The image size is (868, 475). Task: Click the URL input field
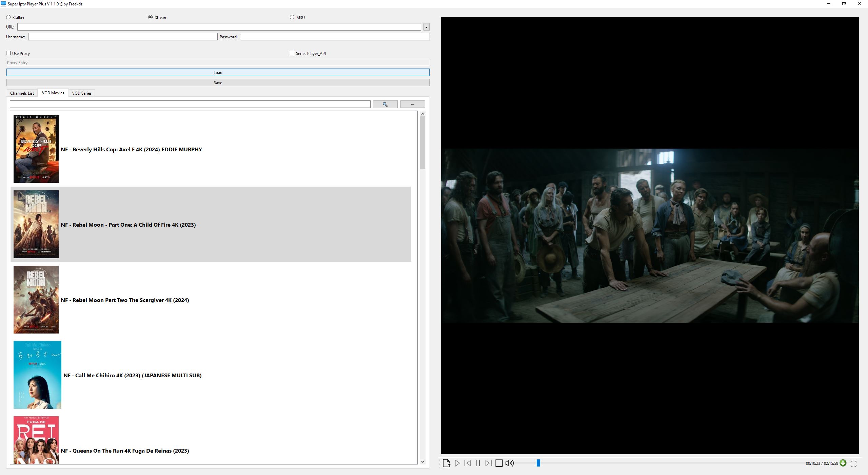coord(219,27)
